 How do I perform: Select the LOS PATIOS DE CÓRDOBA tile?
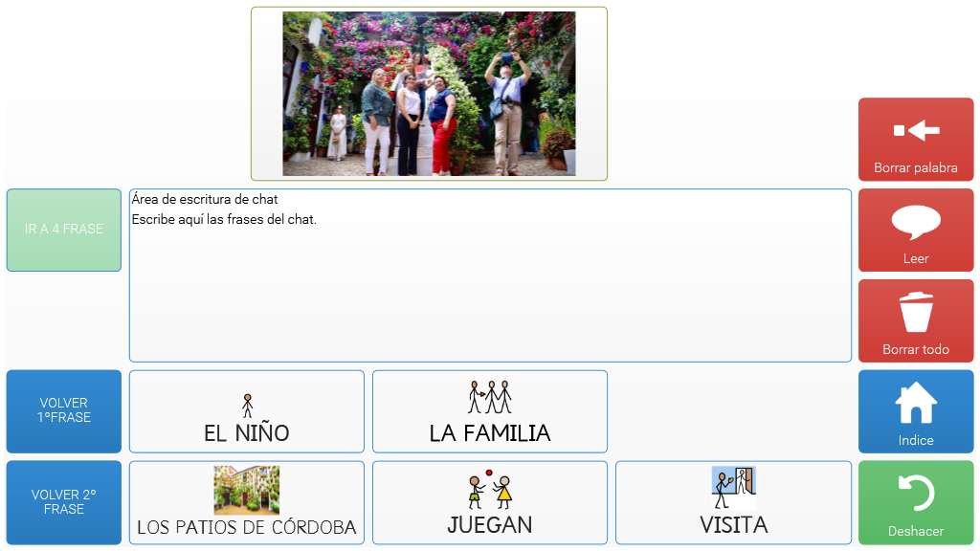pyautogui.click(x=247, y=503)
